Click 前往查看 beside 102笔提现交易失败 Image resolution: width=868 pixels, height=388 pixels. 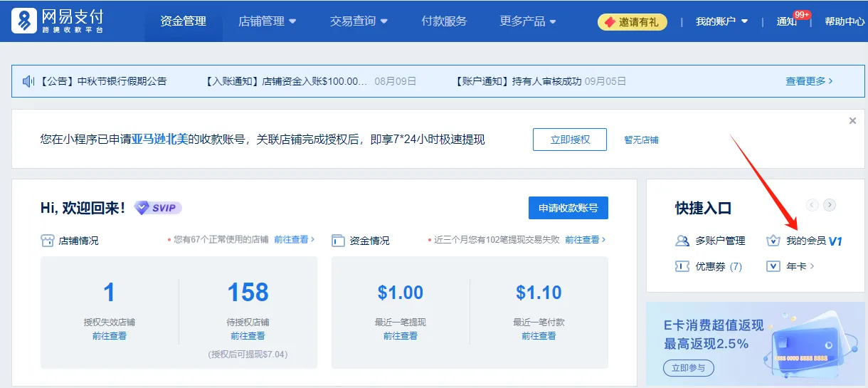click(586, 240)
